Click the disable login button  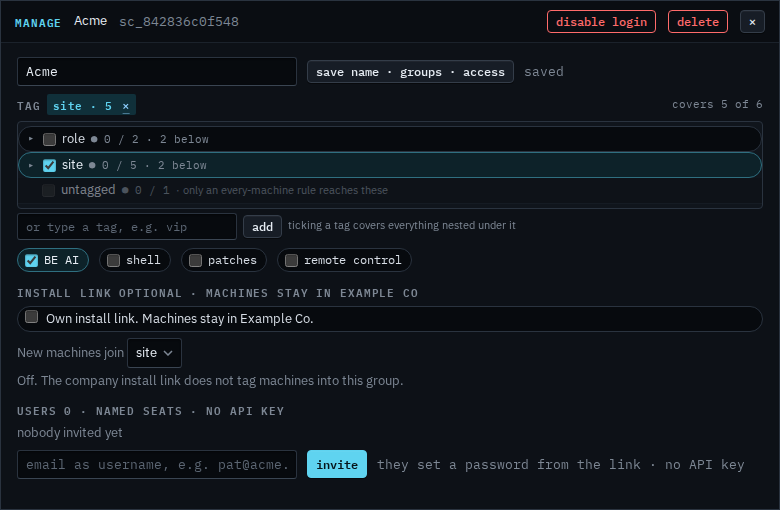coord(601,22)
